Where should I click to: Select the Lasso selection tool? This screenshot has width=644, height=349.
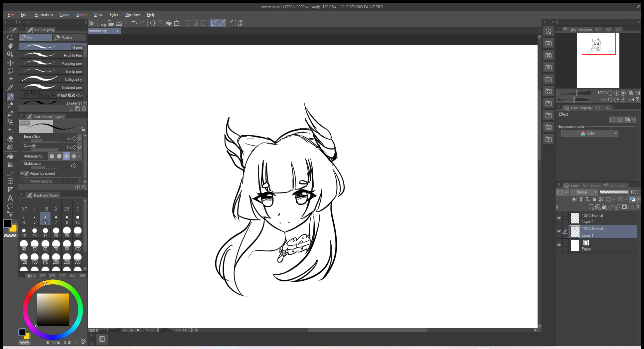pyautogui.click(x=10, y=71)
